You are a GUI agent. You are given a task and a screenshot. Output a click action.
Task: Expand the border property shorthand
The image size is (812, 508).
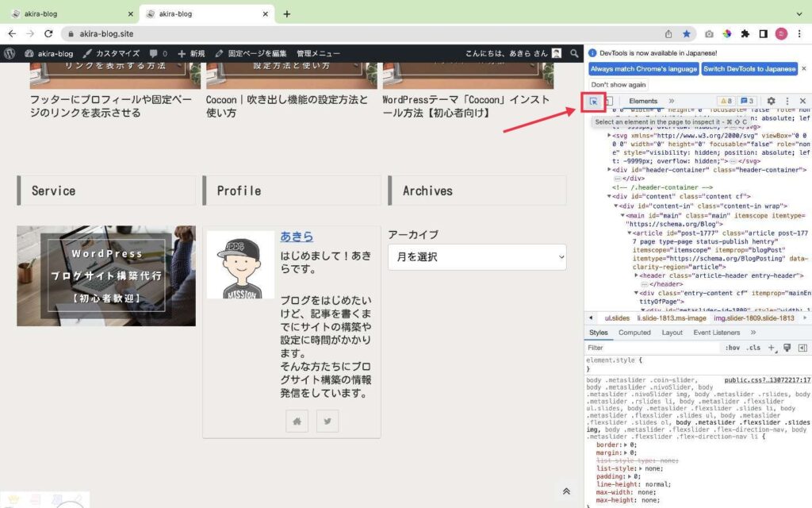(x=626, y=444)
